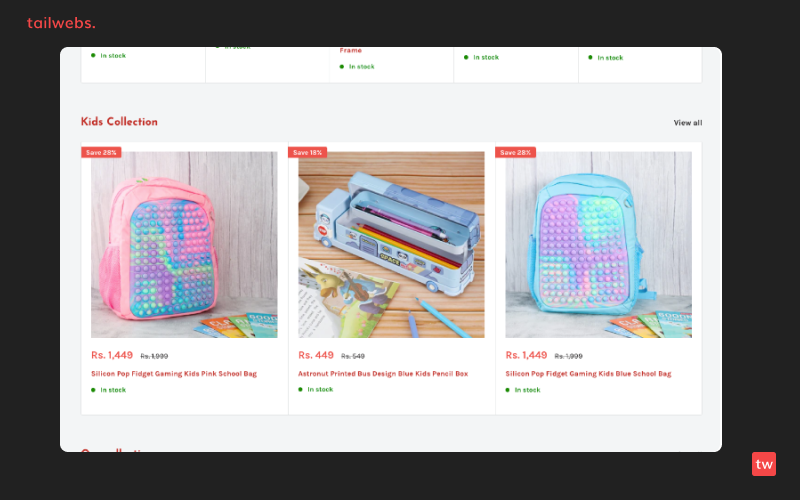Click Rs. 1,449 price of blue bag
Image resolution: width=800 pixels, height=500 pixels.
(526, 355)
